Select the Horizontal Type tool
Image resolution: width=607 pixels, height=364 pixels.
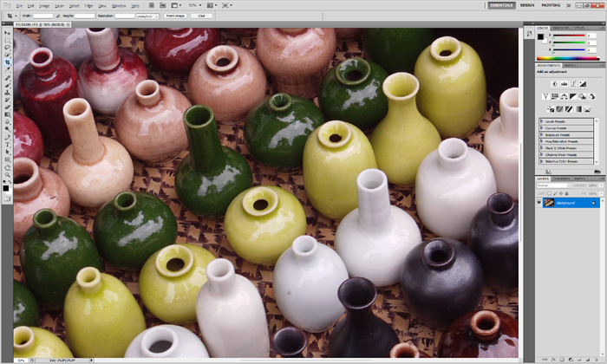tap(7, 145)
